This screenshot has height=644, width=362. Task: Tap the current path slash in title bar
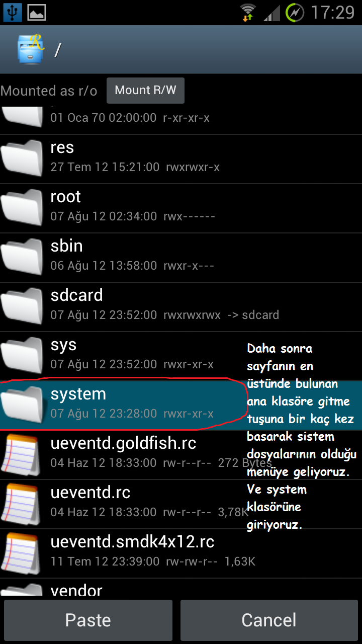pos(57,50)
